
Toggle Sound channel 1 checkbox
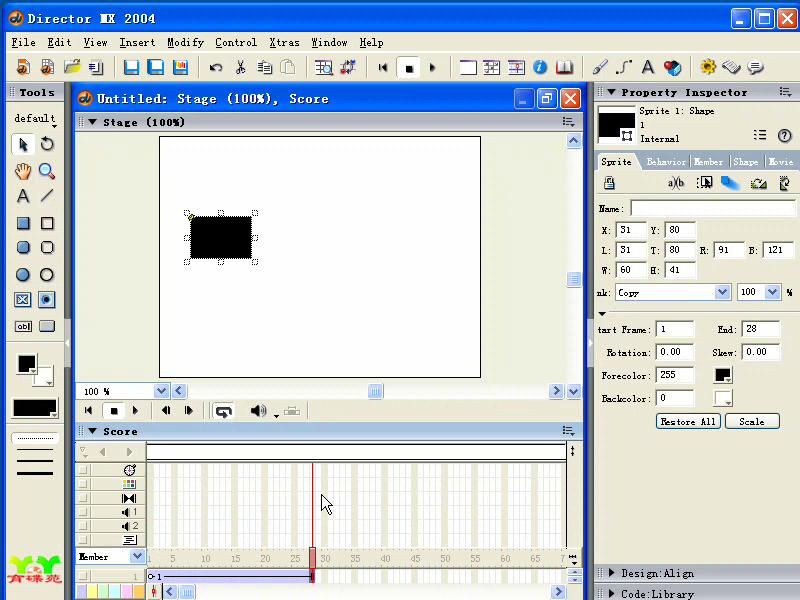click(x=83, y=512)
